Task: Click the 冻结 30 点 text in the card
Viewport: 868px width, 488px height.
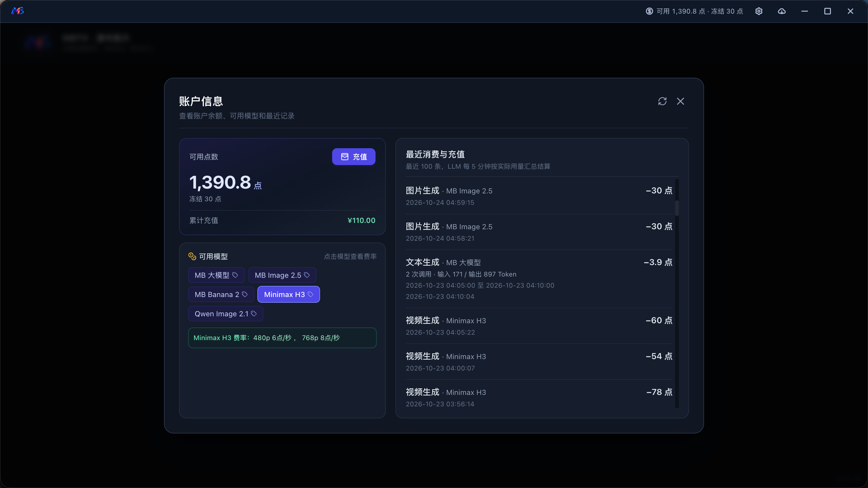Action: (x=206, y=199)
